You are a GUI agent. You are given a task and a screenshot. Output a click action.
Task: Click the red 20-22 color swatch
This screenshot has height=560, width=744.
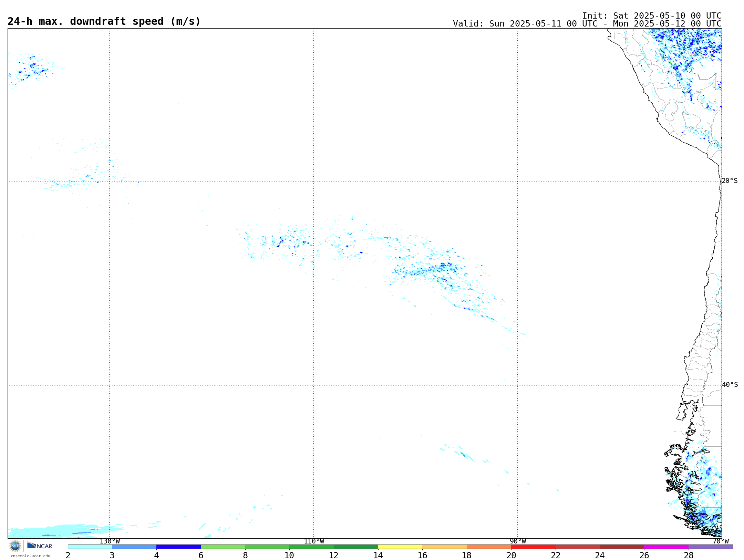tap(533, 547)
